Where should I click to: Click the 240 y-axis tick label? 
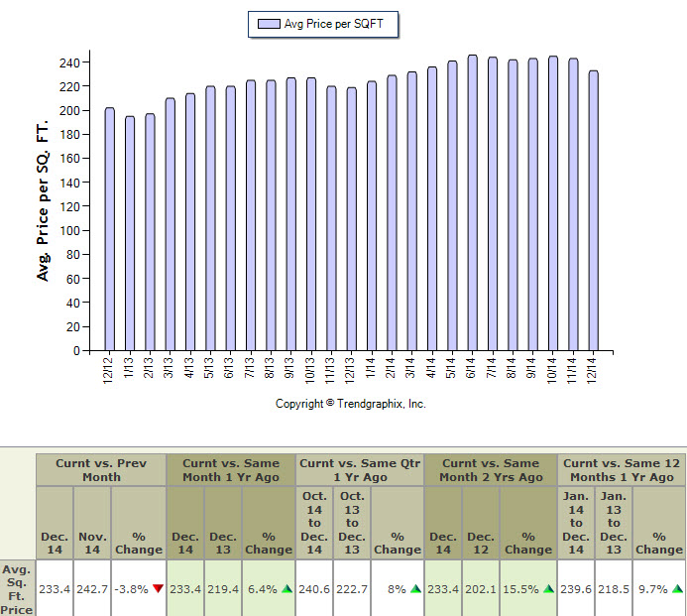tap(69, 63)
